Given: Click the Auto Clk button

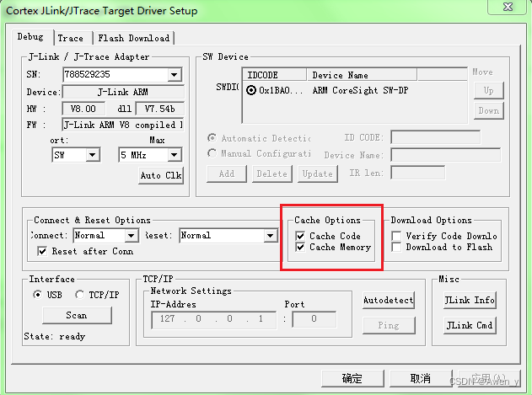Looking at the screenshot, I should tap(161, 175).
